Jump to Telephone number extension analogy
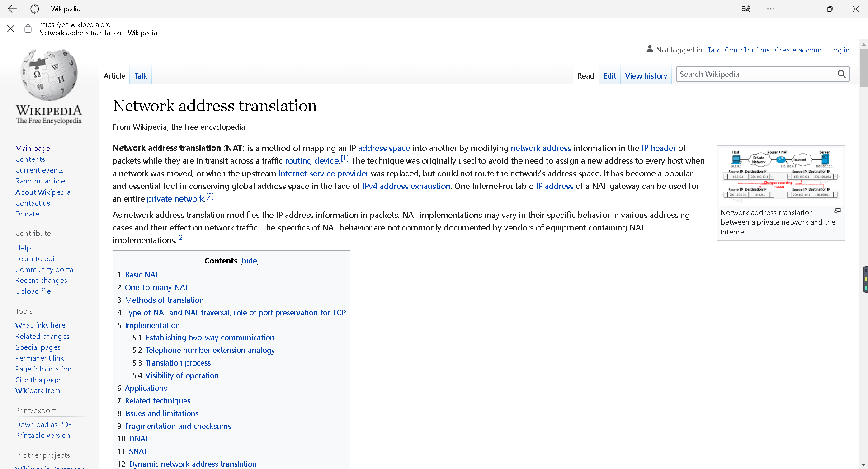 (x=210, y=350)
